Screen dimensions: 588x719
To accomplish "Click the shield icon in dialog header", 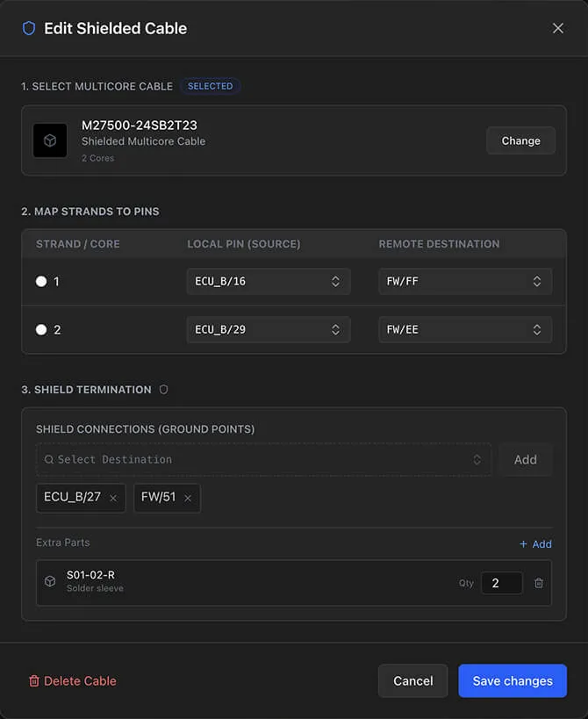I will (29, 28).
